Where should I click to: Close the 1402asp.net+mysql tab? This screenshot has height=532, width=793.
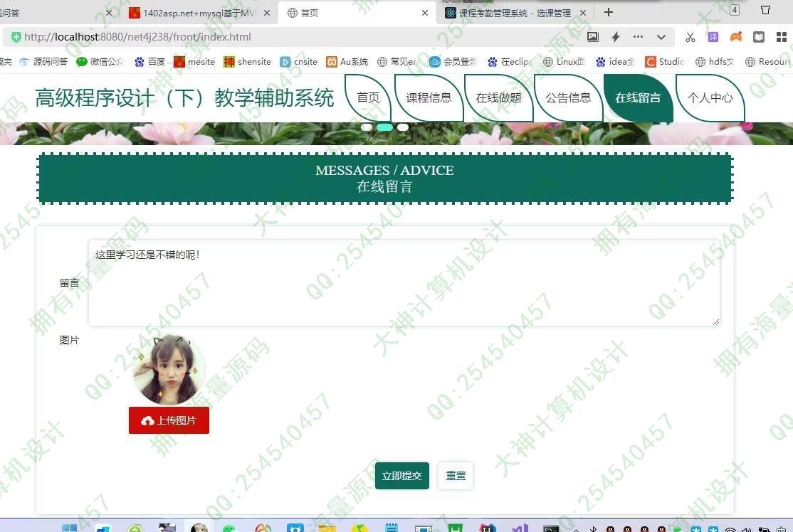(x=267, y=13)
